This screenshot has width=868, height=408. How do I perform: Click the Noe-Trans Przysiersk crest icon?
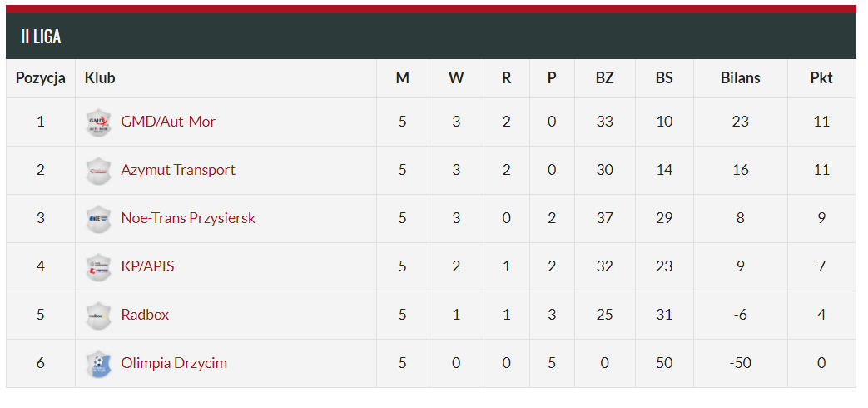[98, 219]
